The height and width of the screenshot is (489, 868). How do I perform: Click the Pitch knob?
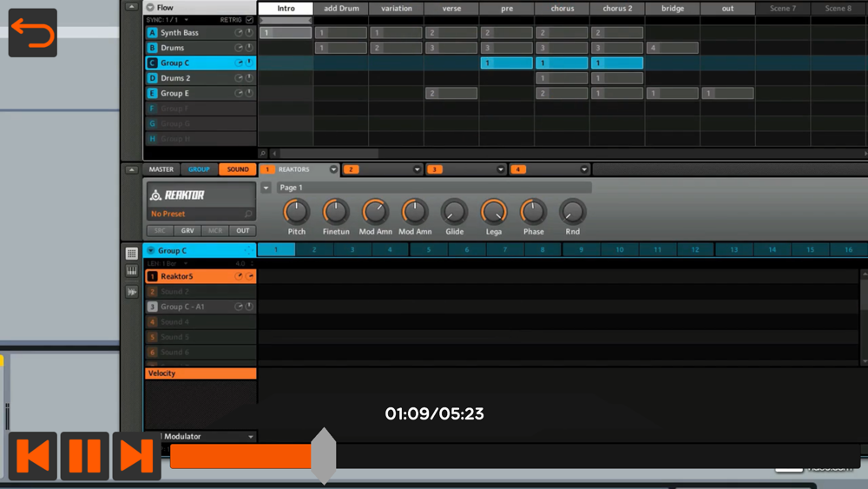(x=296, y=211)
